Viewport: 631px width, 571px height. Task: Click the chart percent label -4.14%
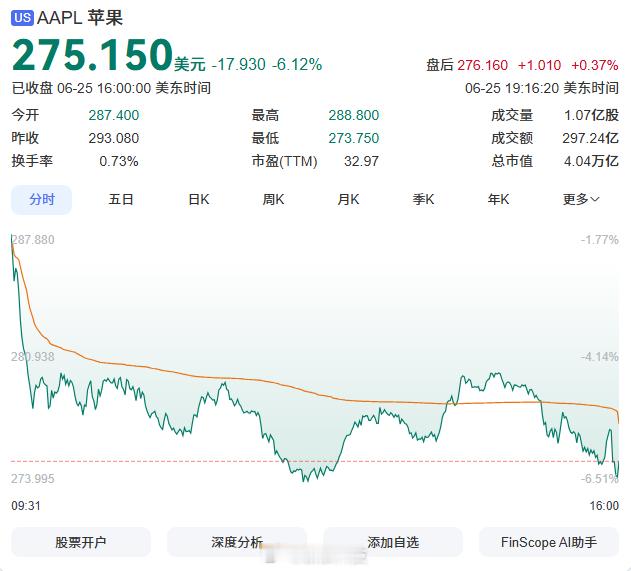pos(600,357)
